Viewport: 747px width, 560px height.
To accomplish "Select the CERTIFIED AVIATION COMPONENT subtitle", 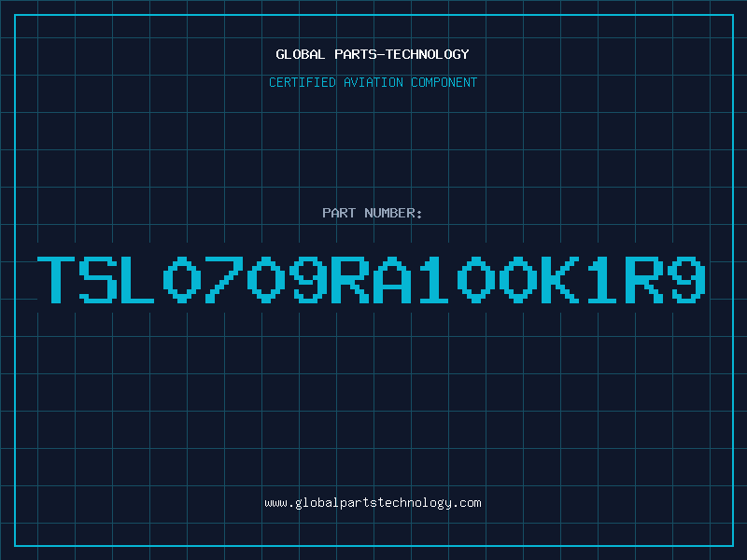I will (373, 82).
